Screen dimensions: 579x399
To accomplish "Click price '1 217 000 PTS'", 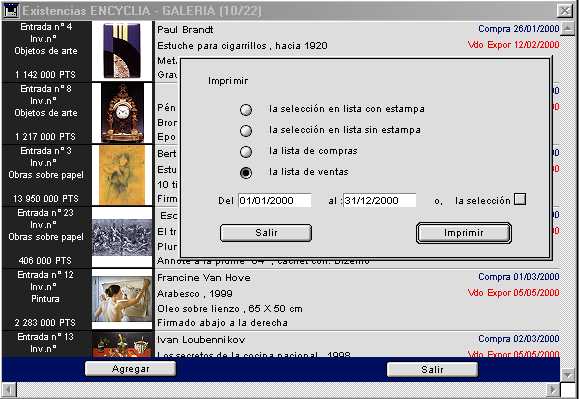I will pos(45,137).
